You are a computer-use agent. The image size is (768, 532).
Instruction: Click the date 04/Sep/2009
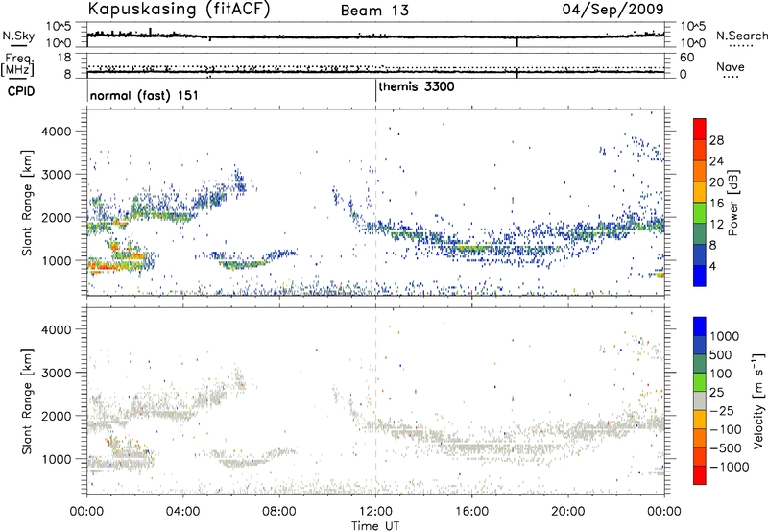(612, 10)
